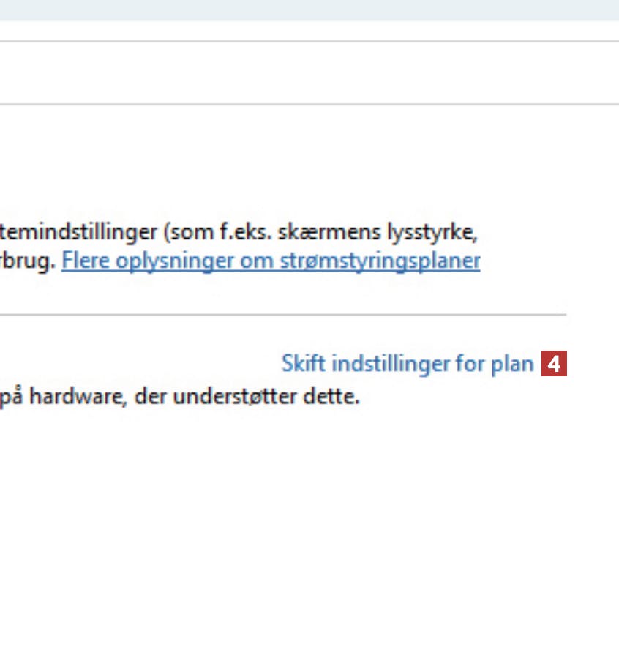Click the empty band between the top lines
Image resolution: width=619 pixels, height=672 pixels.
pos(309,72)
